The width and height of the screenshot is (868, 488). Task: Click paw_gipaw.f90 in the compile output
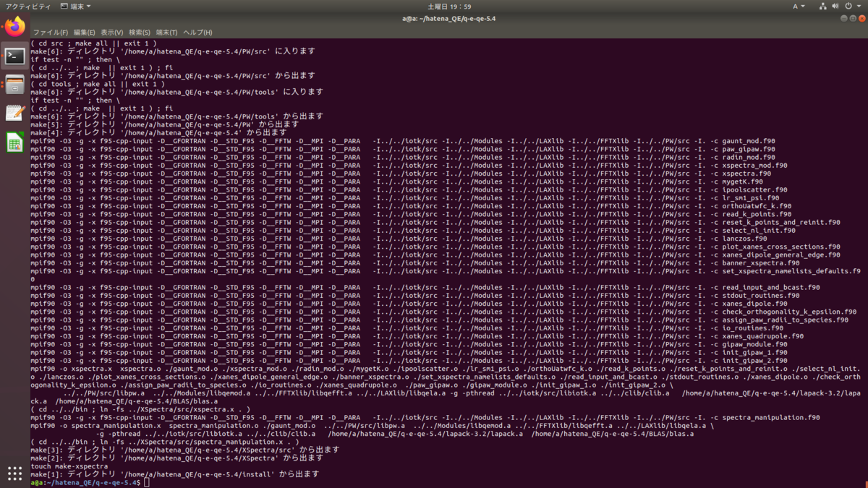click(x=748, y=149)
